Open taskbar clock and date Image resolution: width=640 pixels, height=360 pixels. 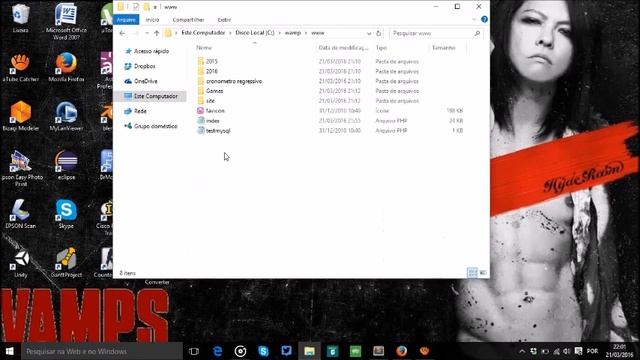[619, 351]
